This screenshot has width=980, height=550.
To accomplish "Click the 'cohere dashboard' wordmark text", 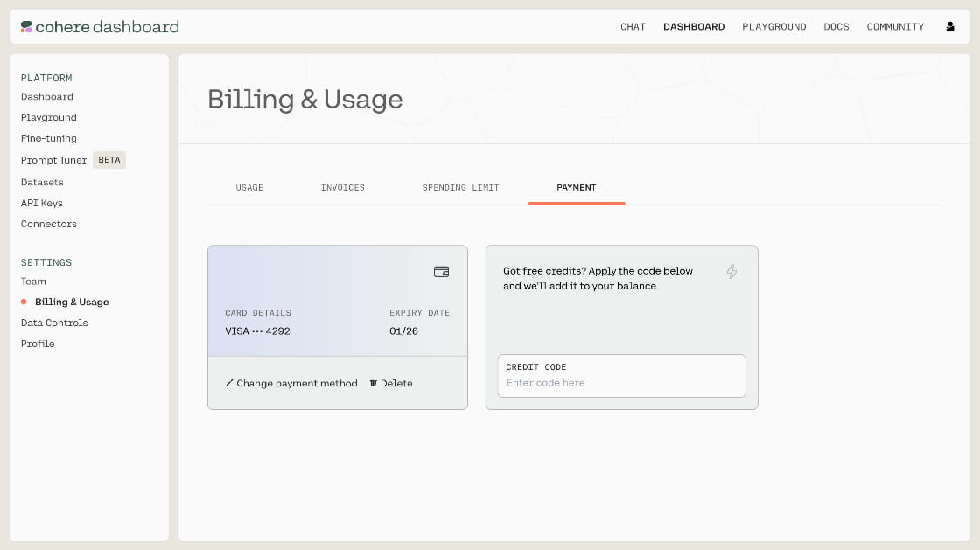I will click(108, 27).
